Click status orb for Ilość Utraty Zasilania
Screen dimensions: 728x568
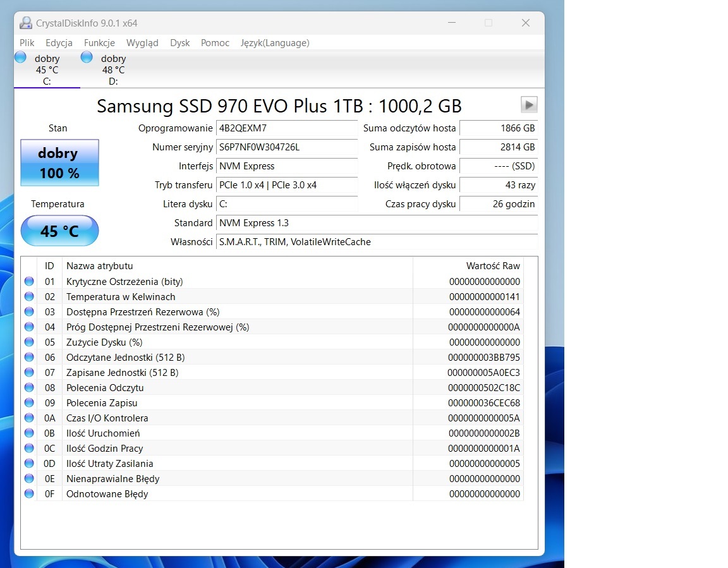[29, 463]
